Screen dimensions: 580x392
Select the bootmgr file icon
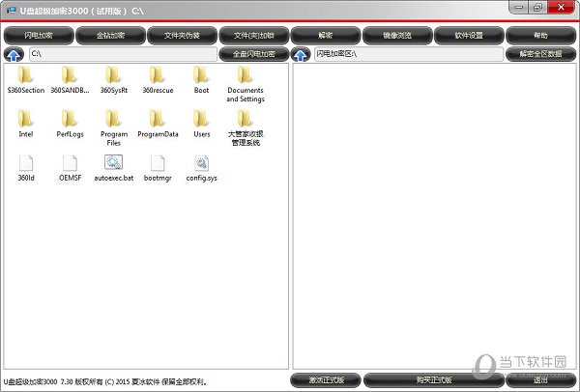pos(158,163)
